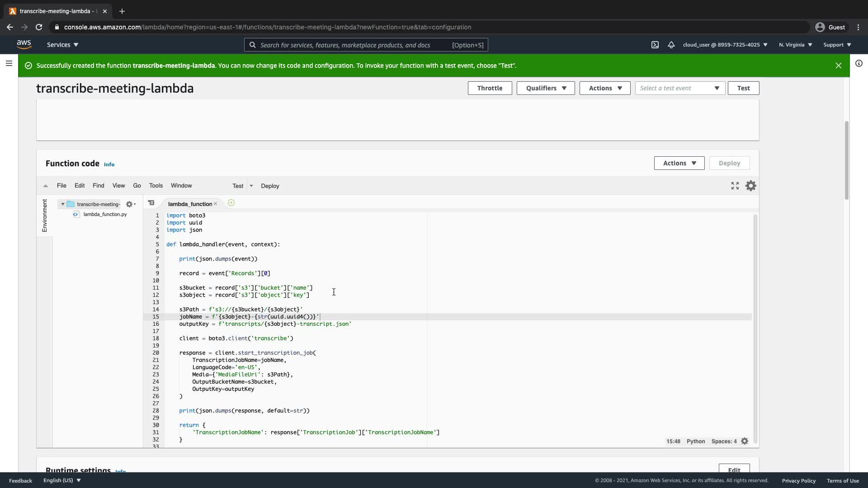
Task: Switch to the lambda_function tab
Action: pos(190,204)
